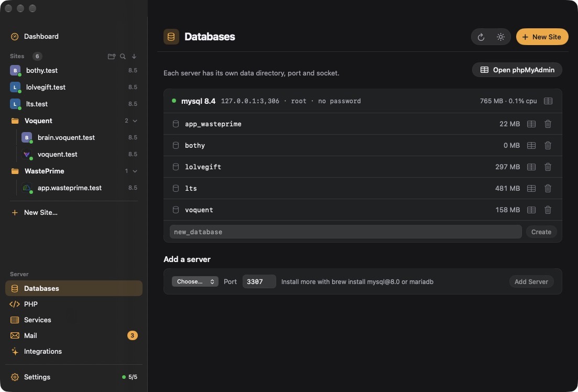Click the new_database name field
This screenshot has width=578, height=392.
pos(346,232)
